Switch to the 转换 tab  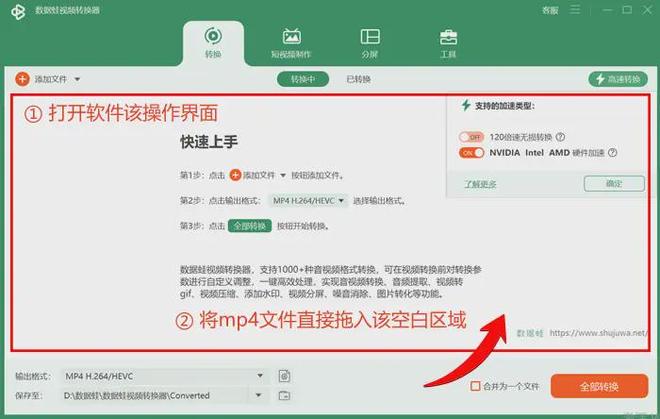(x=213, y=43)
